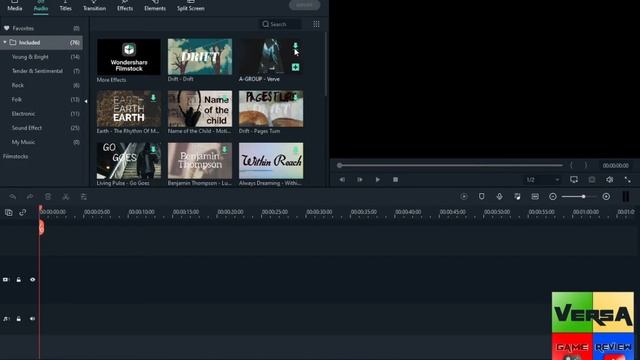This screenshot has width=640, height=360.
Task: Adjust preview volume with speaker icon
Action: click(x=609, y=180)
